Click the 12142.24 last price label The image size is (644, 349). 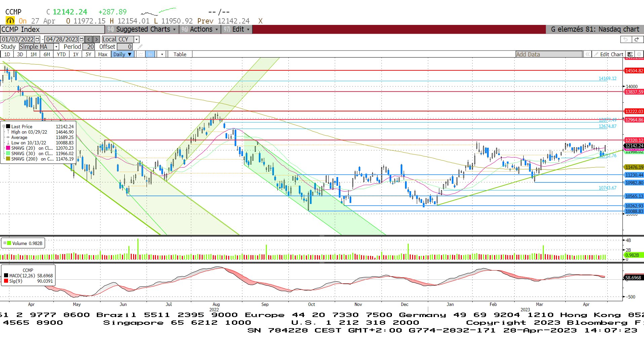634,146
